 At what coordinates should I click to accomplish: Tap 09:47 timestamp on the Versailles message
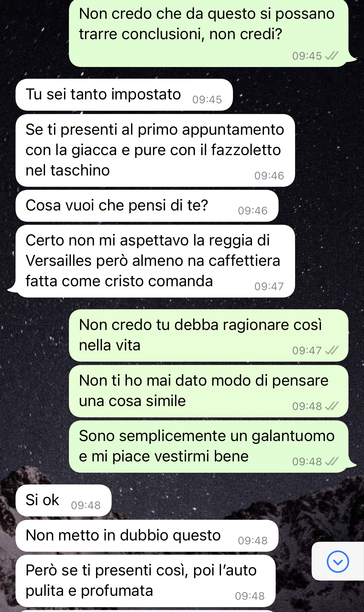click(269, 287)
